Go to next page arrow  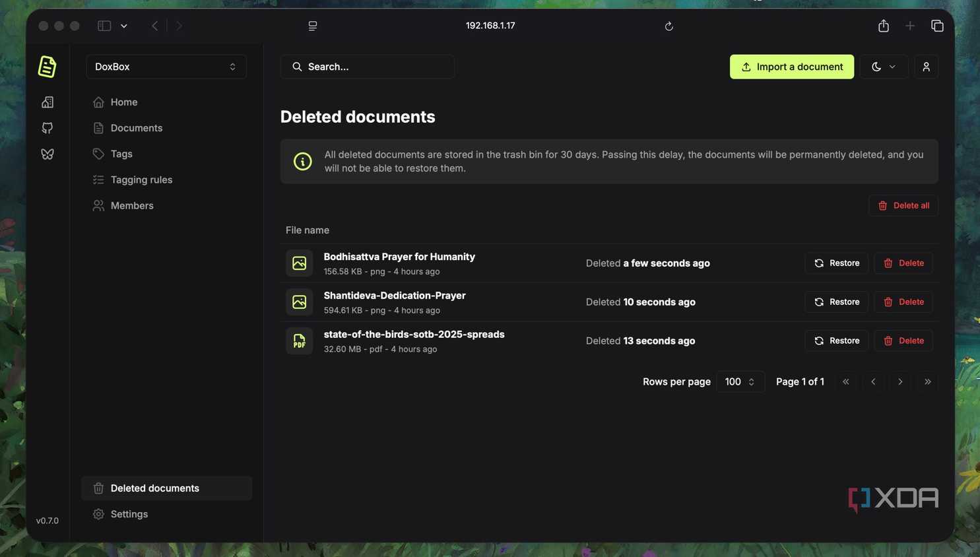[x=900, y=381]
